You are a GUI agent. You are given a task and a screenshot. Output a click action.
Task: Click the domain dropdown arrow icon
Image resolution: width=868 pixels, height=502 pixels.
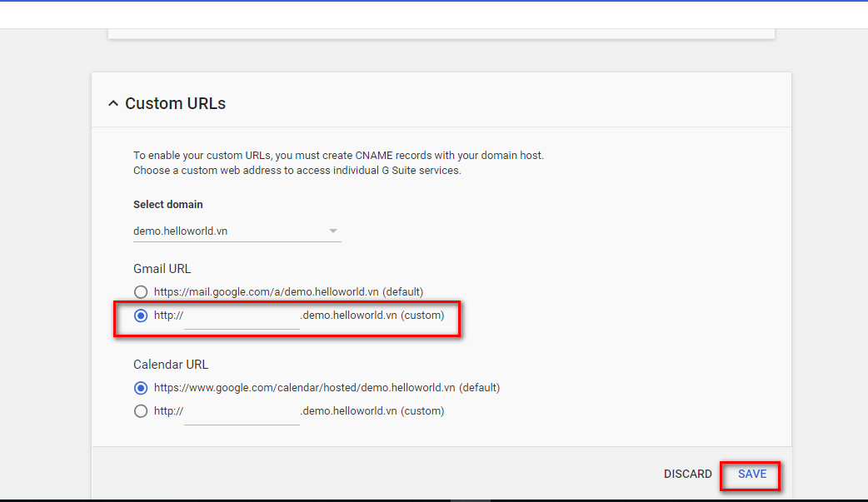[x=333, y=231]
